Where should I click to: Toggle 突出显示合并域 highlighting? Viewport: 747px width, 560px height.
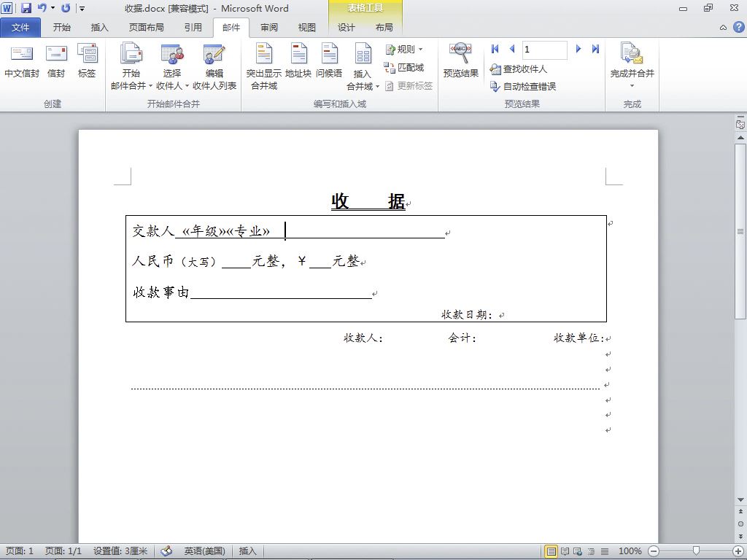point(264,67)
